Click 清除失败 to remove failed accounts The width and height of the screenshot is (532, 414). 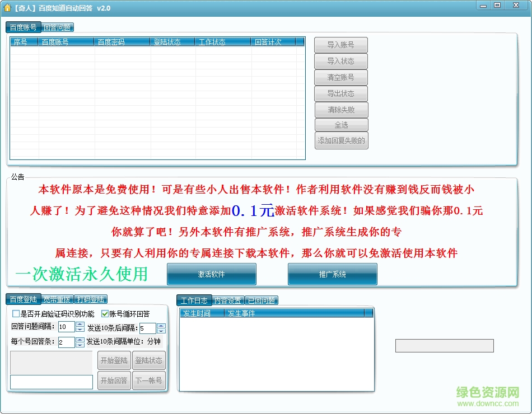pyautogui.click(x=341, y=109)
